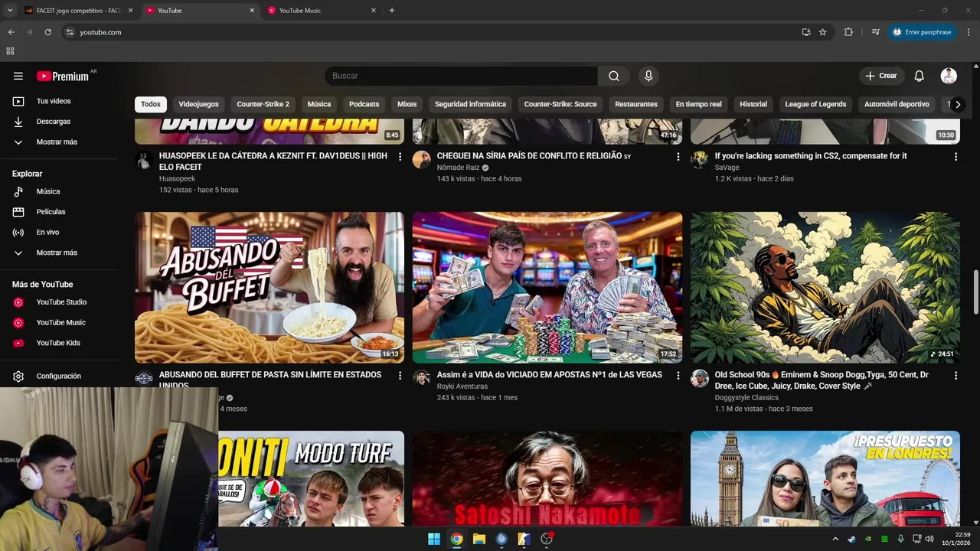Screen dimensions: 980x551
Task: Open the Nômade Raiz channel avatar
Action: tap(421, 160)
